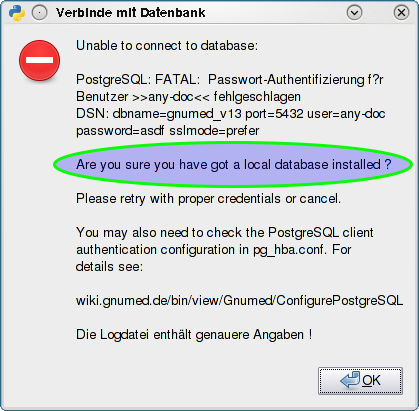Click the Benutzer any-doc fehlgeschlagen line
419x411 pixels.
coord(188,97)
